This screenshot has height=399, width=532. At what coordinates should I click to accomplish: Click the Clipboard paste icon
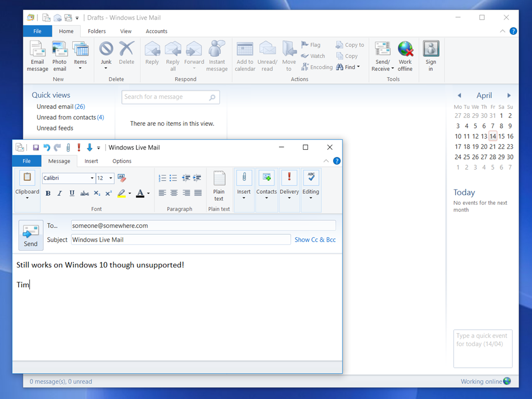[x=27, y=177]
